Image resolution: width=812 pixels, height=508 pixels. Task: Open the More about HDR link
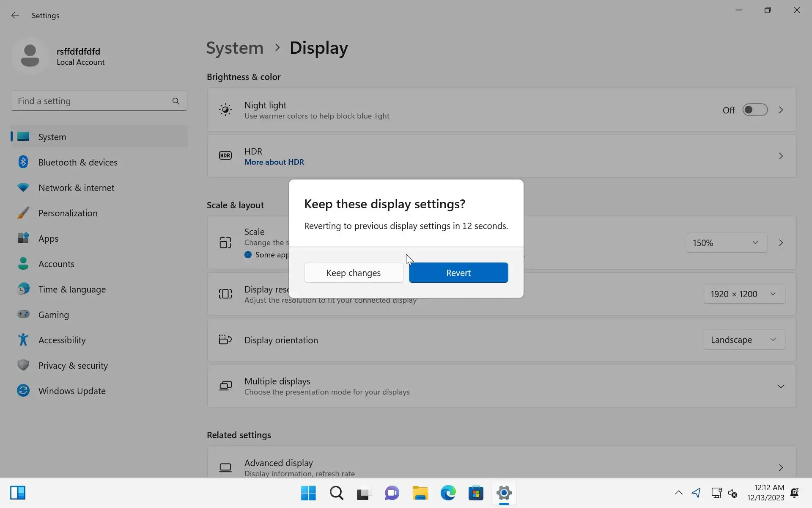click(274, 162)
